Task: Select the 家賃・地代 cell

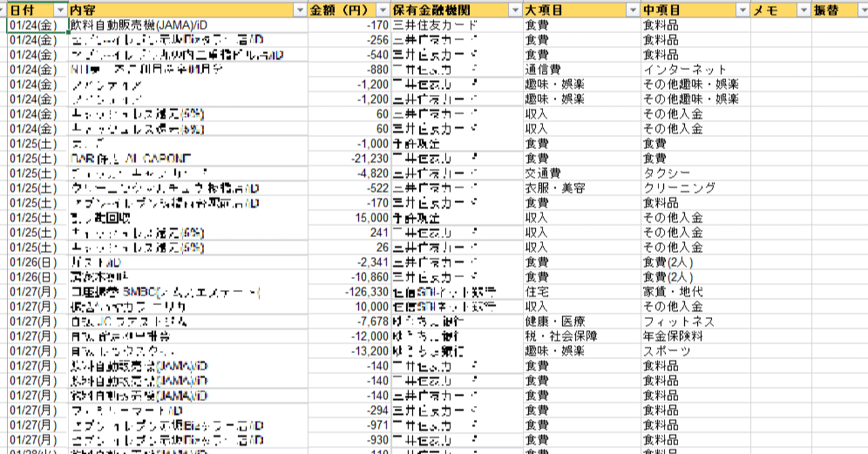Action: 696,292
